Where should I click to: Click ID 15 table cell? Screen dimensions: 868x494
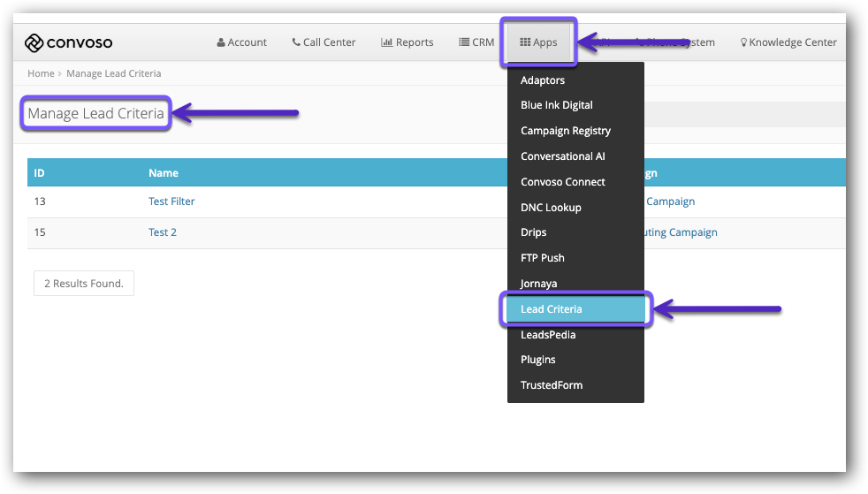[x=40, y=232]
